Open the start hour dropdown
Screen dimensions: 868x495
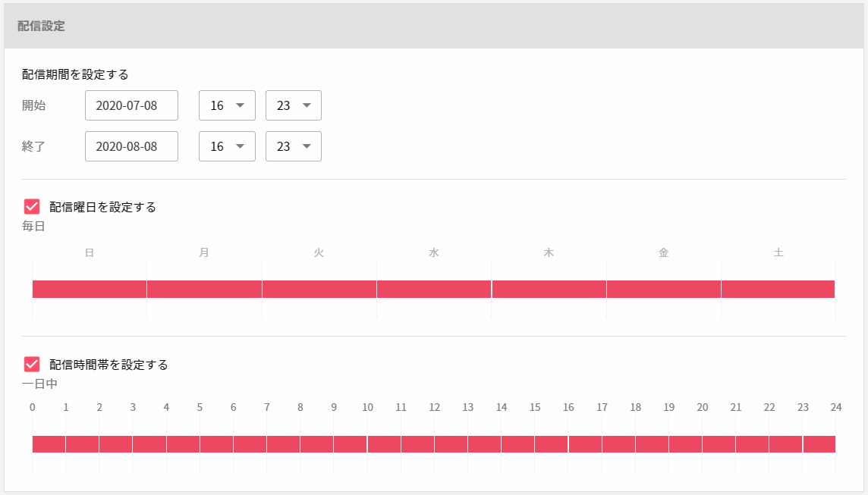coord(226,105)
